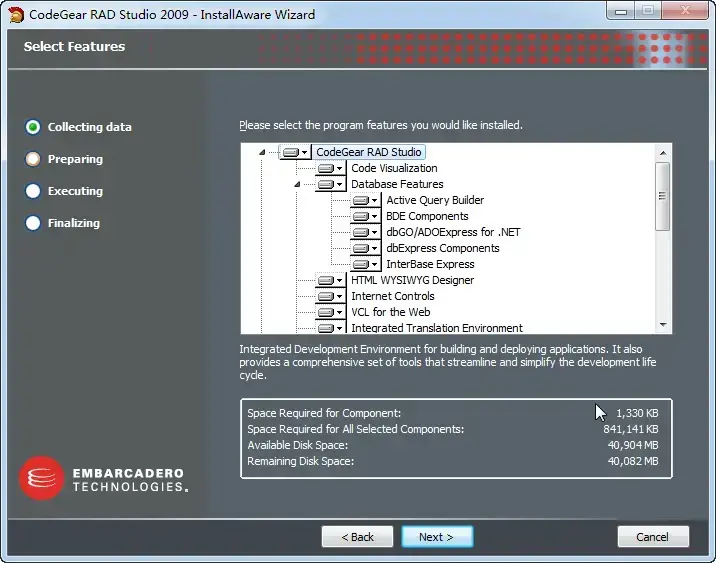Click the 40,904 MB available space value
This screenshot has height=563, width=716.
[x=633, y=445]
